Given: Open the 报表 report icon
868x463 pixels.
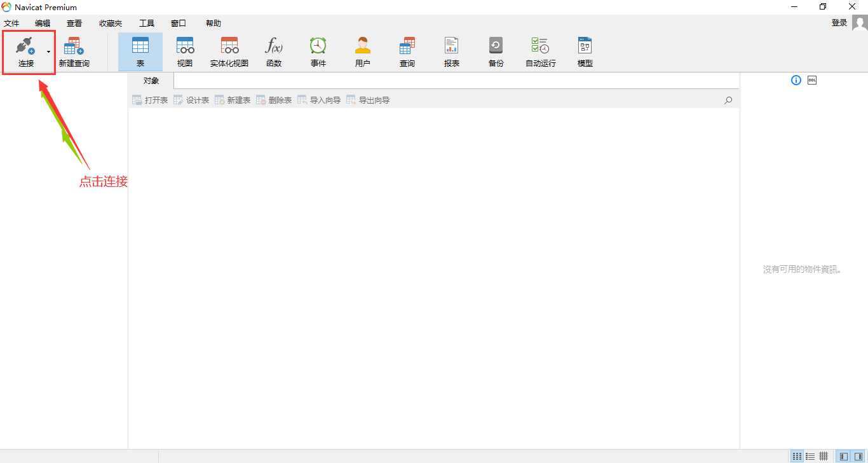Looking at the screenshot, I should tap(452, 46).
